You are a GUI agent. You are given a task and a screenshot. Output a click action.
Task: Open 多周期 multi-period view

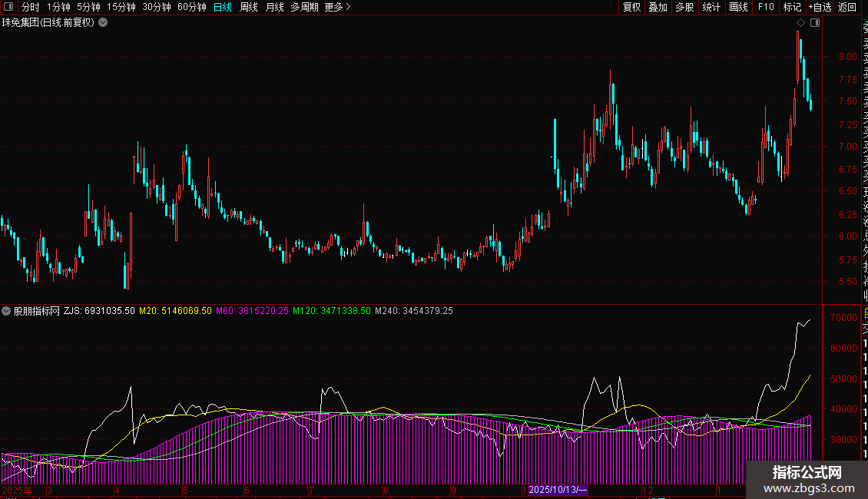(304, 7)
